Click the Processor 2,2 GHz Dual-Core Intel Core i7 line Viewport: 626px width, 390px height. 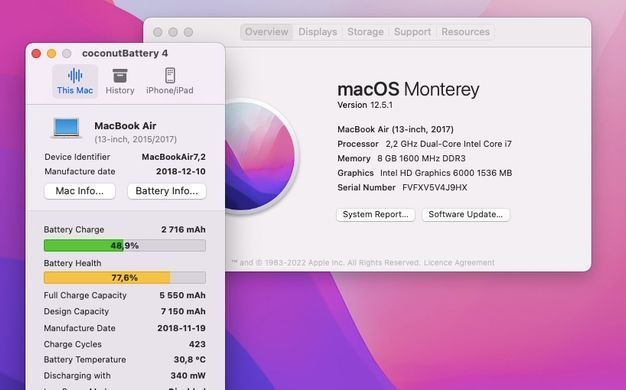pyautogui.click(x=424, y=144)
